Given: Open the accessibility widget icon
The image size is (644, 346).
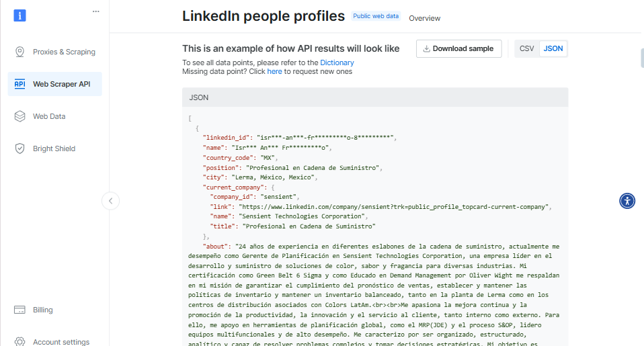Looking at the screenshot, I should 627,201.
